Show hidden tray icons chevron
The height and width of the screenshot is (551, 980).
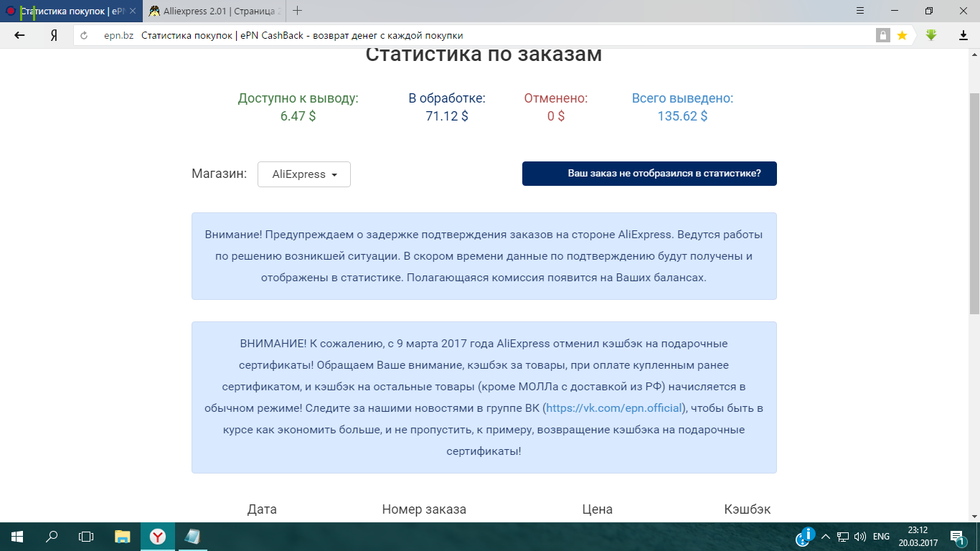click(825, 537)
